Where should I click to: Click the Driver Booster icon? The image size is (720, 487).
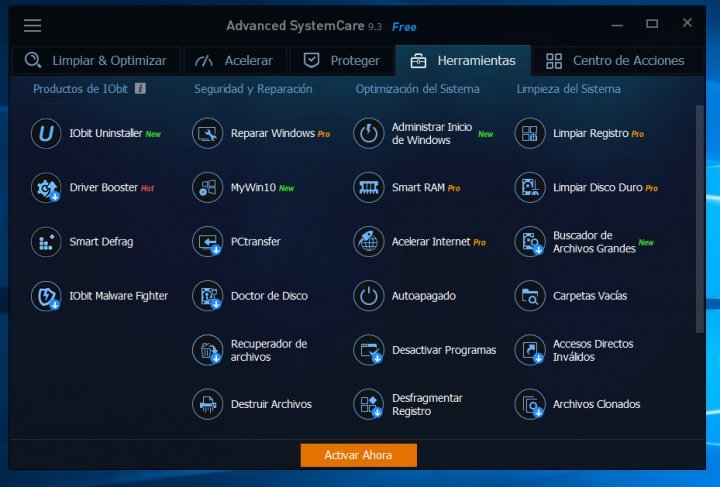46,188
